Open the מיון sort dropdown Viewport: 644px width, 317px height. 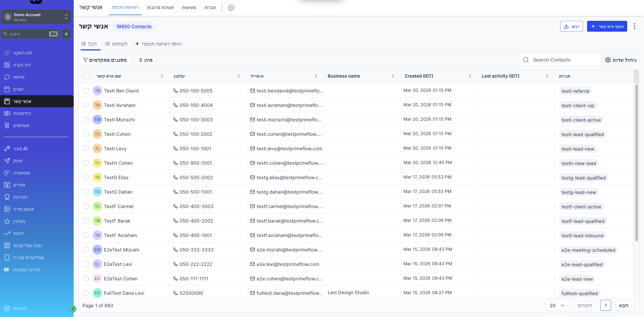145,60
